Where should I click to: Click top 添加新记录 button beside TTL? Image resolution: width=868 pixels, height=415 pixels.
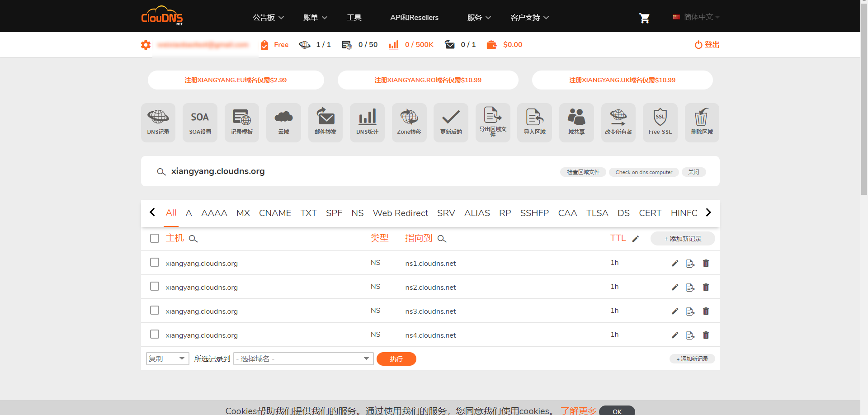[x=683, y=239]
